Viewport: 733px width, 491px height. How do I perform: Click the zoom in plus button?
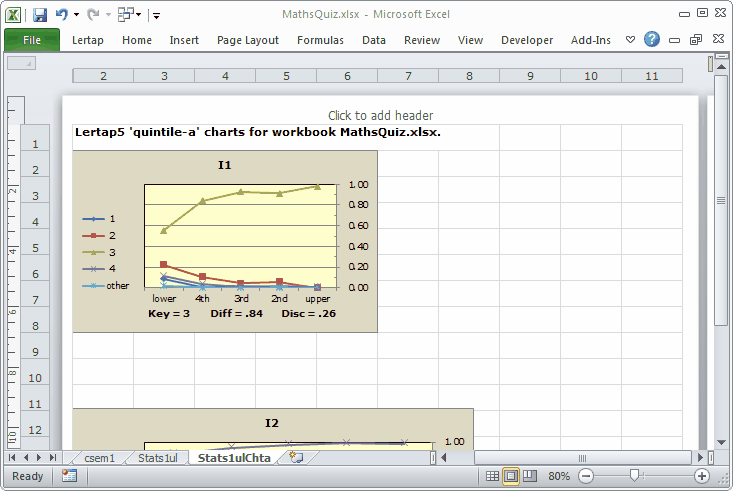coord(702,476)
